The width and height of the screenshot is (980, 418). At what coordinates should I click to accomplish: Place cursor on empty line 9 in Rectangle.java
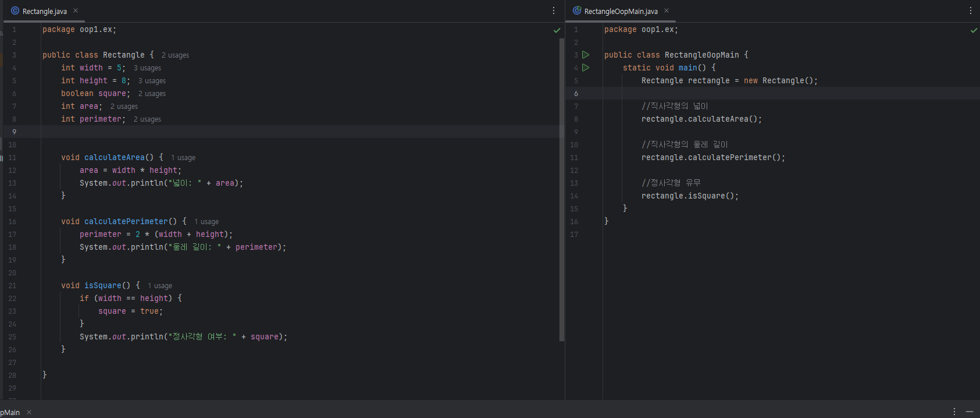point(233,132)
